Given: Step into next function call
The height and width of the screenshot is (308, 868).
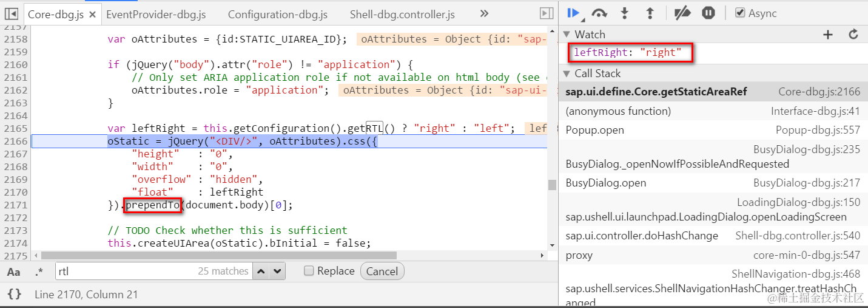Looking at the screenshot, I should [x=625, y=13].
